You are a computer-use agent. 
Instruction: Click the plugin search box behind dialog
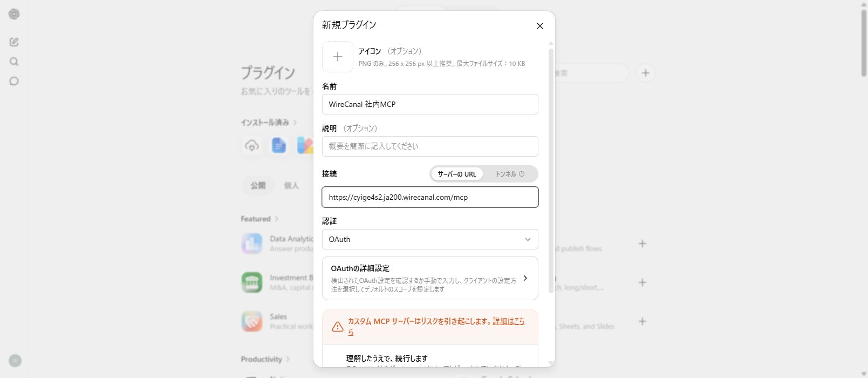592,73
